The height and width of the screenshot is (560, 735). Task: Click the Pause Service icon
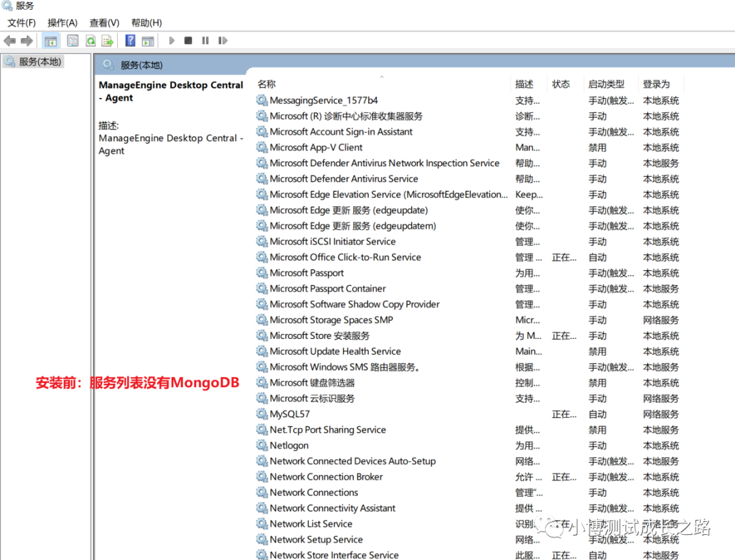coord(206,41)
